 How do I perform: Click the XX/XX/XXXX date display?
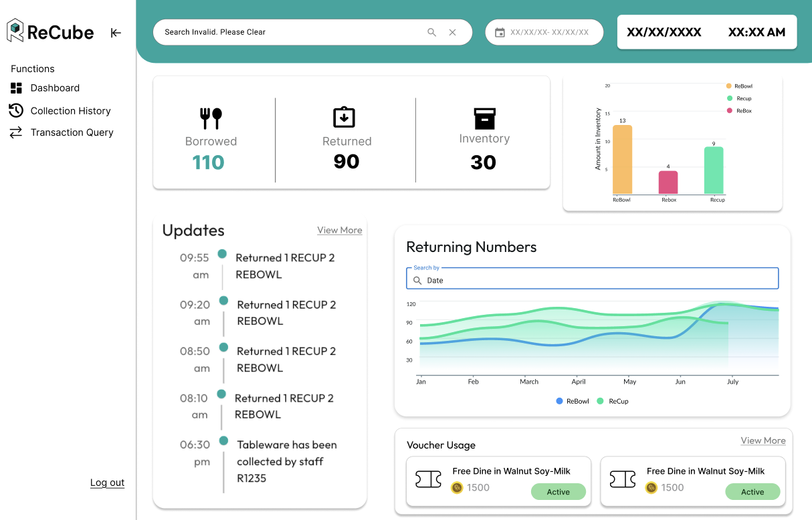(x=664, y=32)
